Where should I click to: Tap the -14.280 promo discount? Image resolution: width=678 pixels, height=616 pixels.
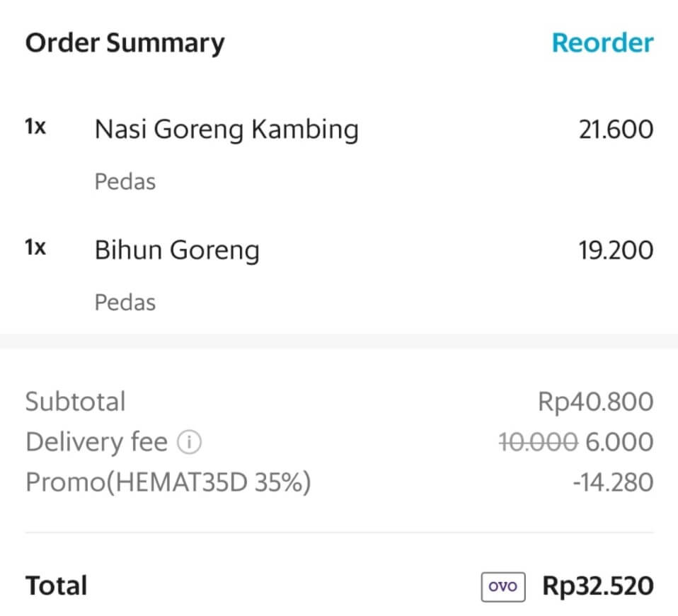(613, 482)
